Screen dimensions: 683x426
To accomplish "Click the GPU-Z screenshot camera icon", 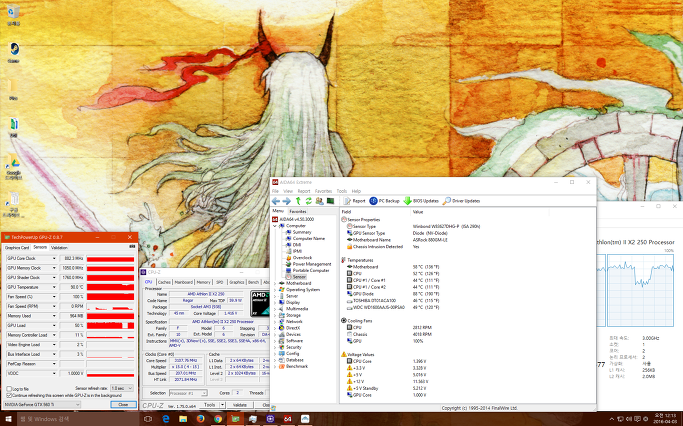I will [132, 247].
